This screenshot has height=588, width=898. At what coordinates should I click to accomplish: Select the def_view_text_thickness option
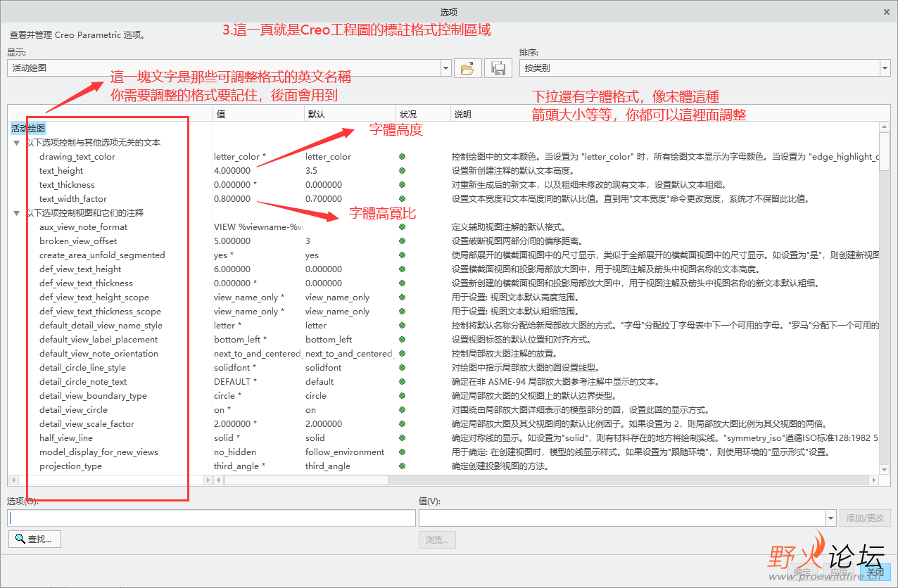(x=86, y=283)
